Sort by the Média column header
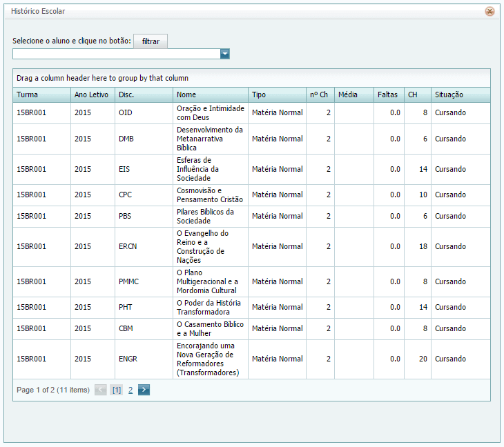The width and height of the screenshot is (504, 447). (x=354, y=95)
